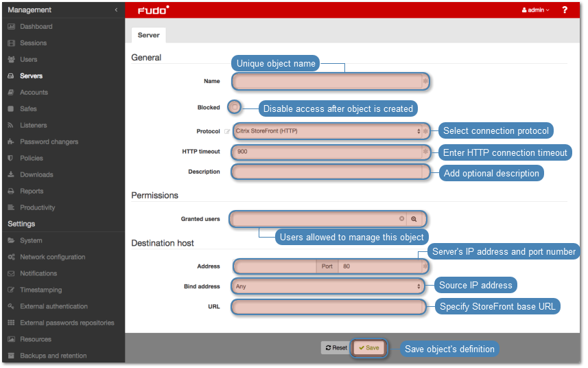This screenshot has width=588, height=368.
Task: Open Safes menu entry
Action: 29,108
